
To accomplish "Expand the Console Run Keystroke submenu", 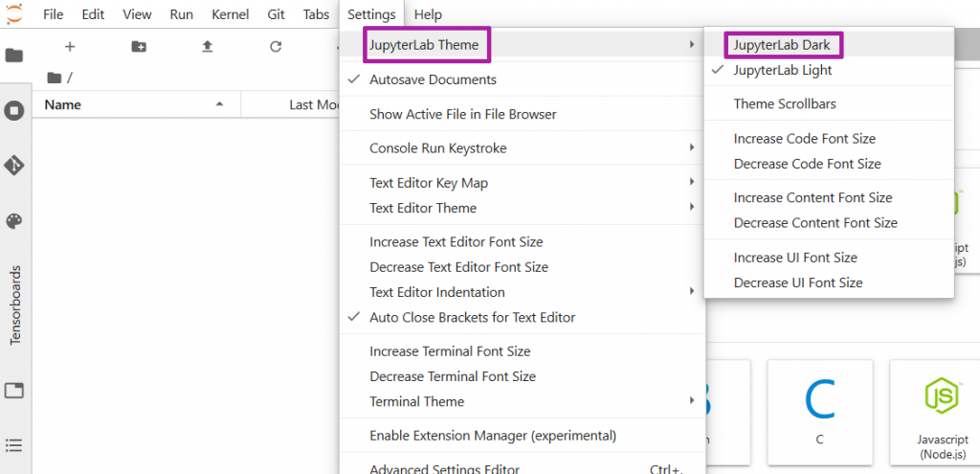I will [x=523, y=148].
